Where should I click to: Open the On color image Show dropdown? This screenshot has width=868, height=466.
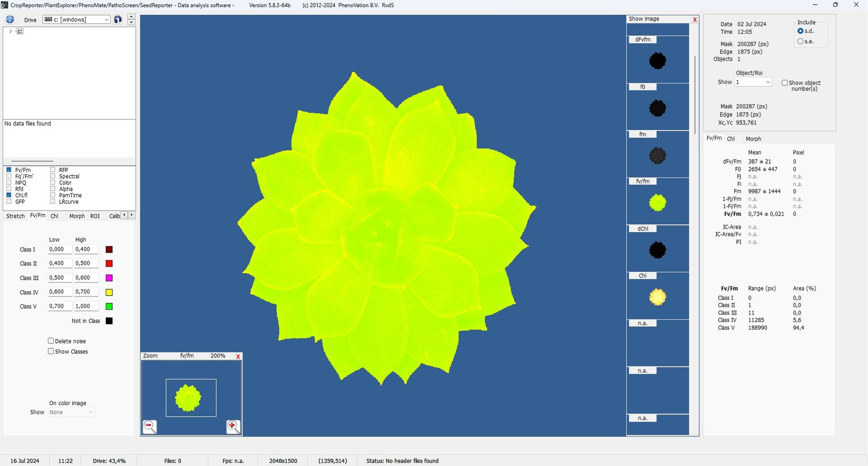[x=89, y=412]
